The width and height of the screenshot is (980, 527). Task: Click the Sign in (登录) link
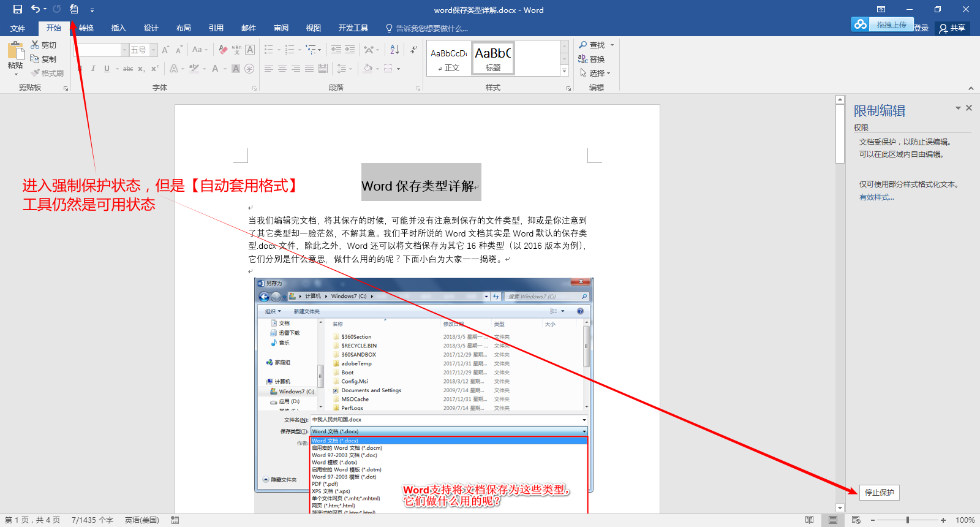pyautogui.click(x=921, y=28)
